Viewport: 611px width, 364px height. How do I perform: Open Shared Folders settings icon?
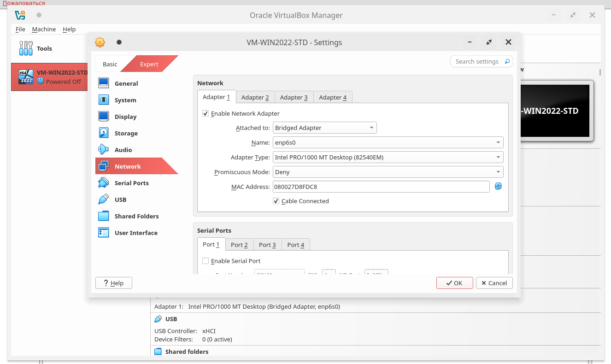[103, 216]
